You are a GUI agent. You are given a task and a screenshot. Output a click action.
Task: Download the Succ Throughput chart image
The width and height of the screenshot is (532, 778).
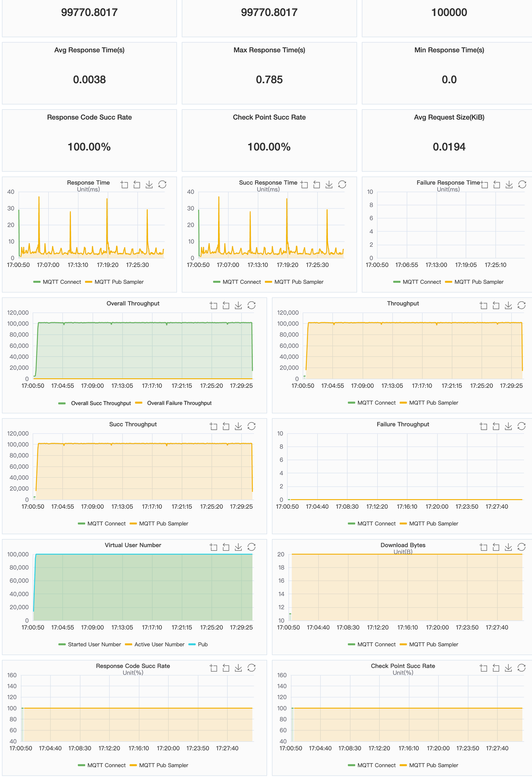tap(238, 426)
